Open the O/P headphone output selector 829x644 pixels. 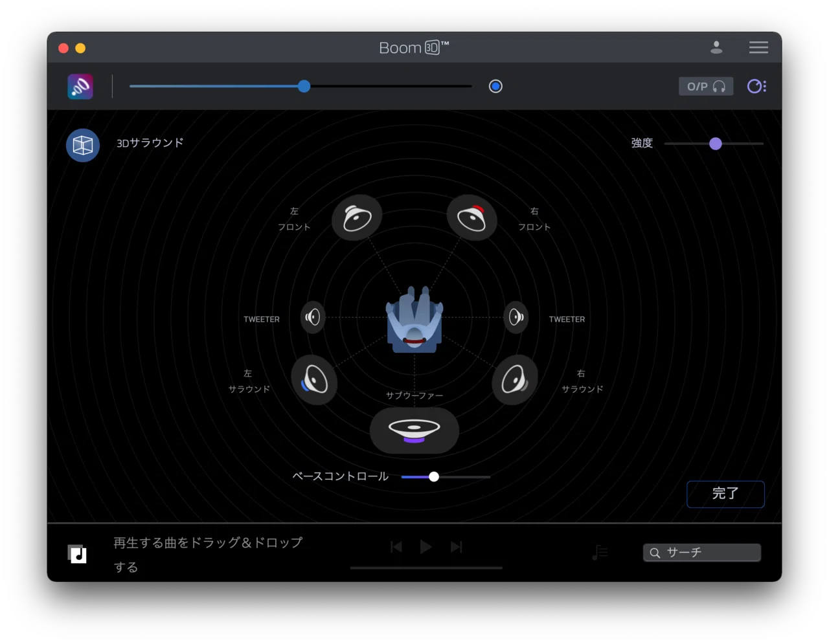(706, 86)
